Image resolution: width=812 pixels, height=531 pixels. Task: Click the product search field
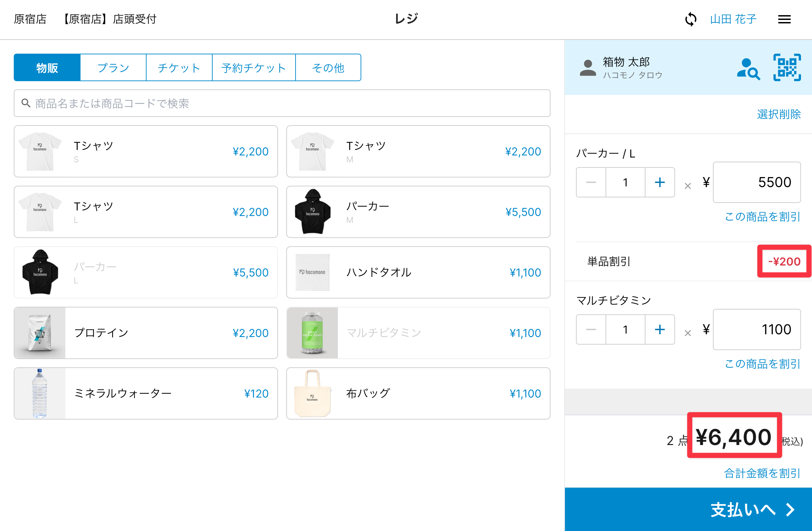[282, 103]
